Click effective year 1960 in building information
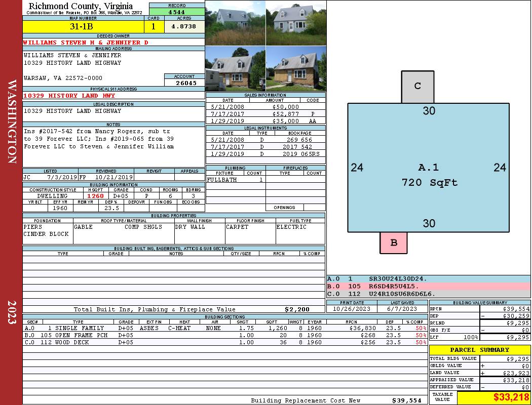Image resolution: width=532 pixels, height=405 pixels. point(60,208)
